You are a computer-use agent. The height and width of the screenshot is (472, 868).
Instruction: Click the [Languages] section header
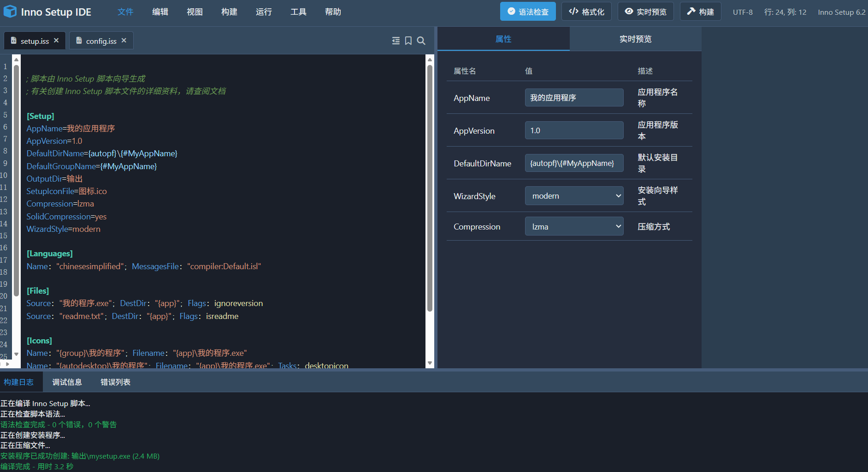click(50, 254)
